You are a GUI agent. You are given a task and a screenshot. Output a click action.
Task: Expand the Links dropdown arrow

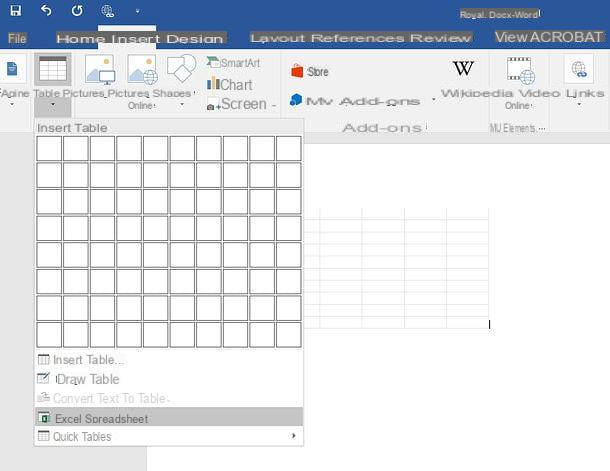[x=579, y=104]
